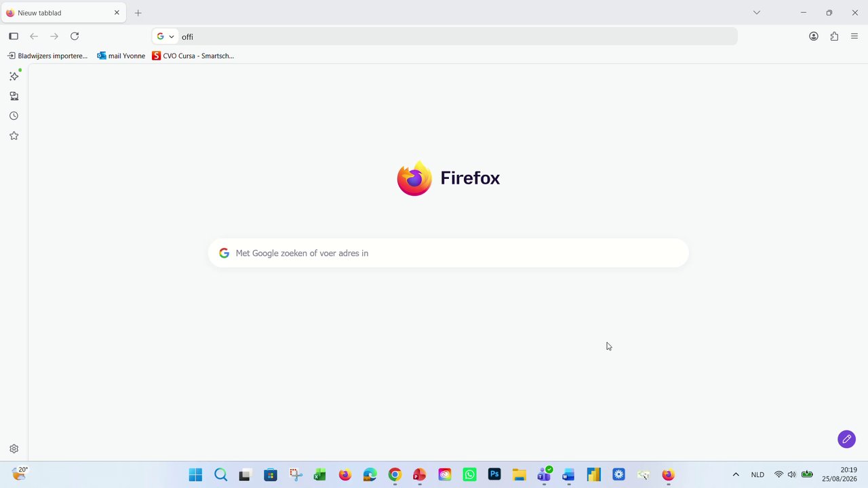The height and width of the screenshot is (488, 868).
Task: Show hidden system tray icons
Action: point(736,474)
